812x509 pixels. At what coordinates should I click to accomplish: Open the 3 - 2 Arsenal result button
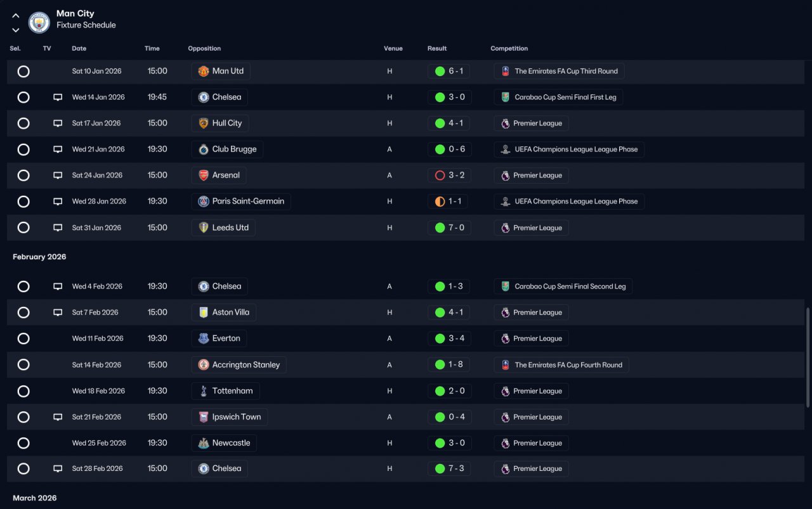pos(449,176)
